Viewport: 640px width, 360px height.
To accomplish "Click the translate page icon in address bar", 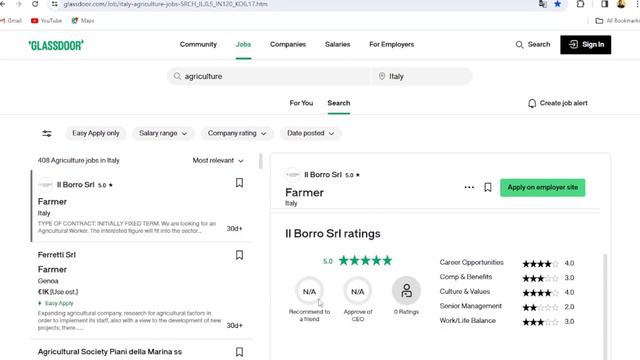I will 542,4.
